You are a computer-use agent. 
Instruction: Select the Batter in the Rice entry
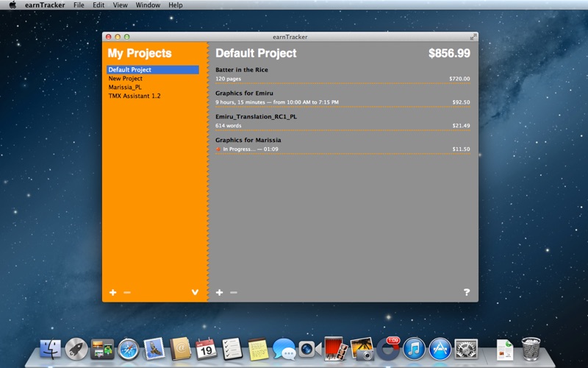click(x=343, y=74)
